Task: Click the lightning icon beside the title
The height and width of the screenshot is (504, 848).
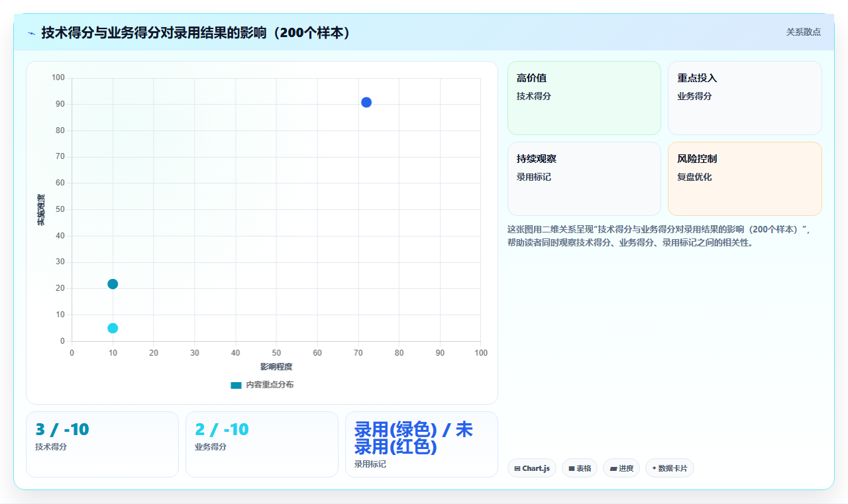Action: click(x=31, y=32)
